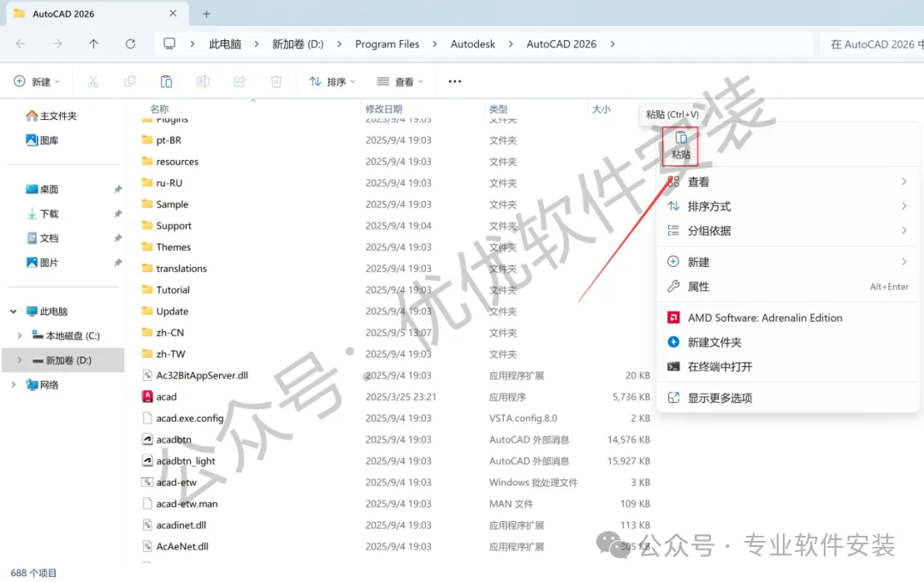Viewport: 924px width, 582px height.
Task: Open 查看 submenu in context menu
Action: click(x=788, y=181)
